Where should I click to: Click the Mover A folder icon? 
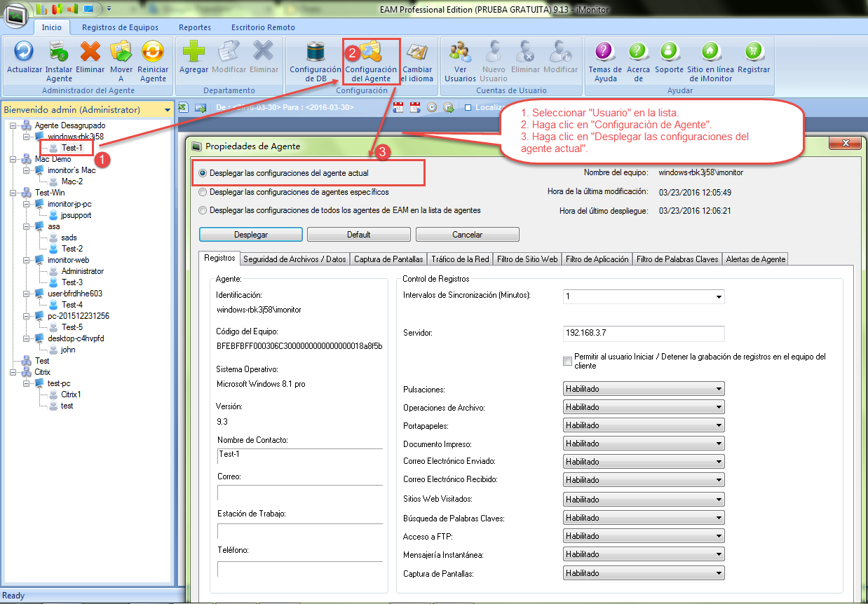[121, 51]
